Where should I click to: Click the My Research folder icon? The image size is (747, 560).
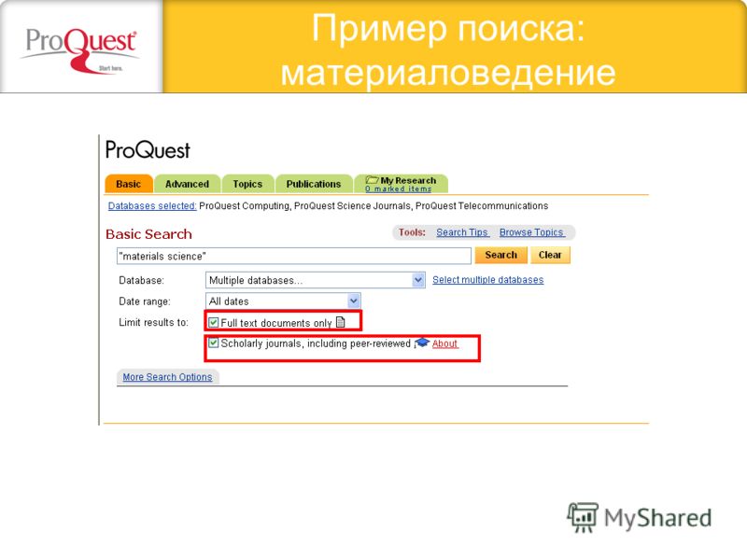372,180
